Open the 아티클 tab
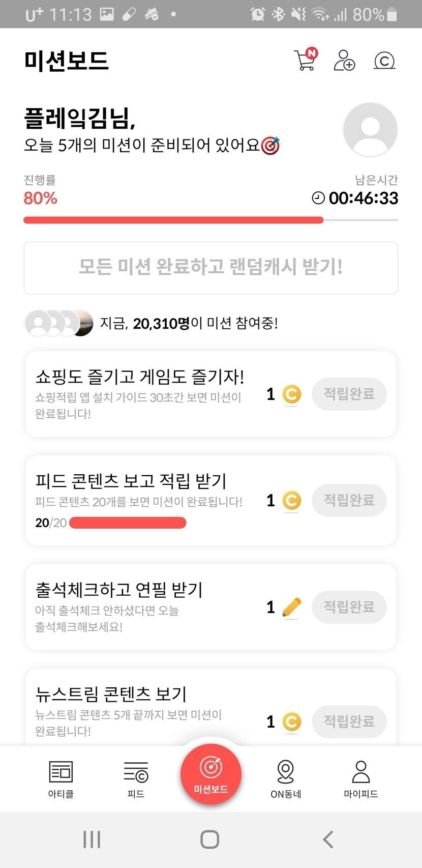422x868 pixels. click(x=61, y=778)
